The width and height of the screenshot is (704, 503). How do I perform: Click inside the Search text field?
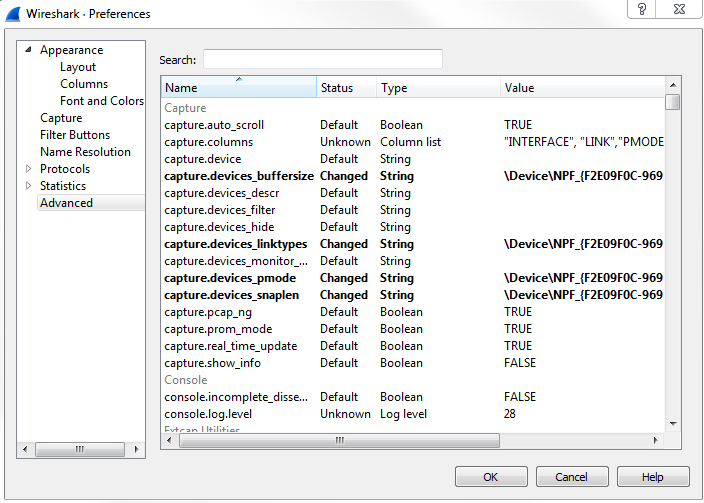click(322, 59)
